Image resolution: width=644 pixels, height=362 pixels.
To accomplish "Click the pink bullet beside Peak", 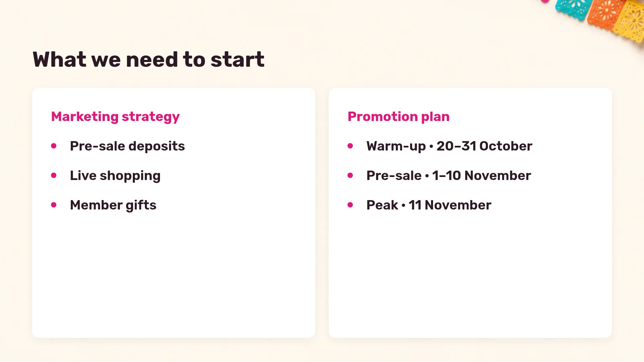I will 350,205.
